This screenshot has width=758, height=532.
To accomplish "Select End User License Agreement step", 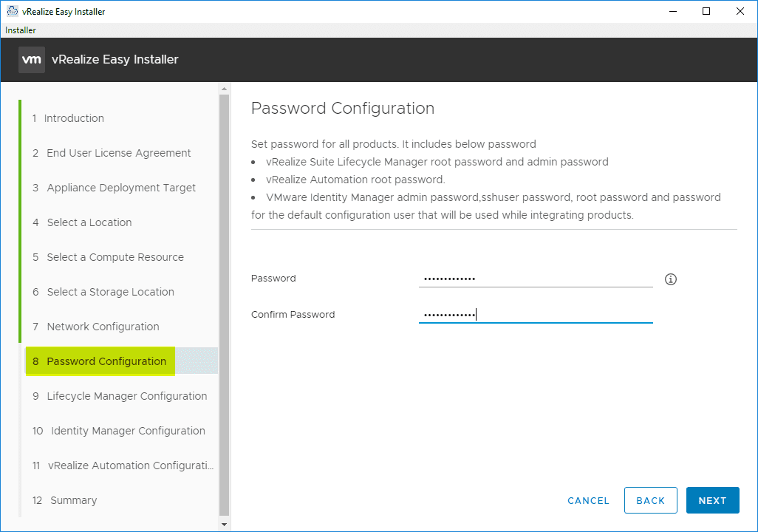I will [x=118, y=153].
